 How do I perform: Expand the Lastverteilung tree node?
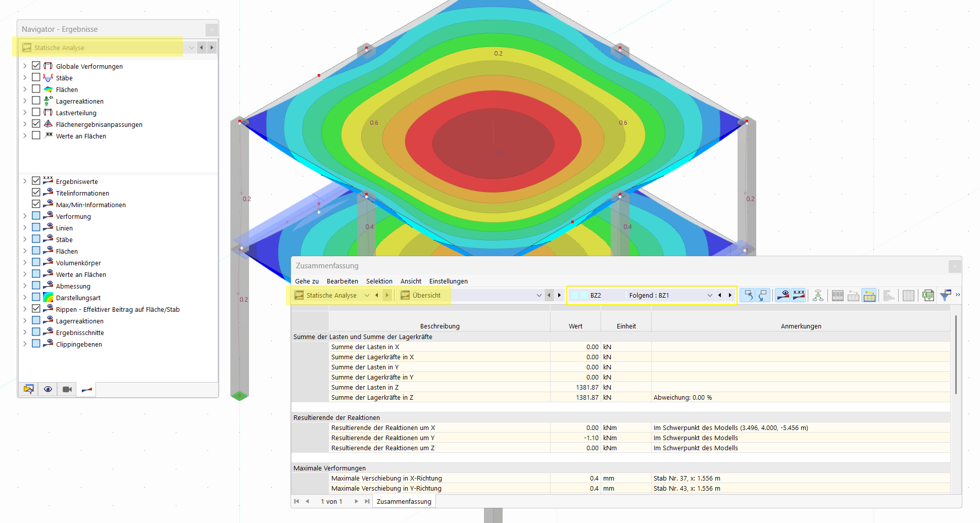pos(25,112)
